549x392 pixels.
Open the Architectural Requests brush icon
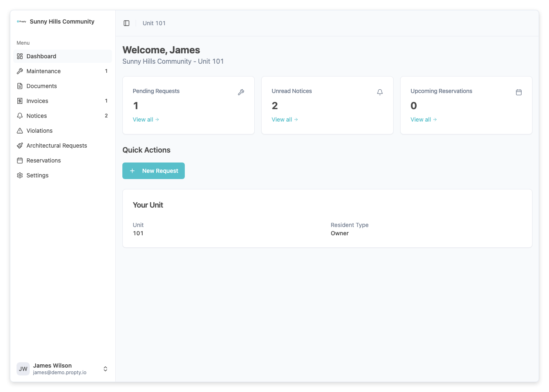(20, 145)
